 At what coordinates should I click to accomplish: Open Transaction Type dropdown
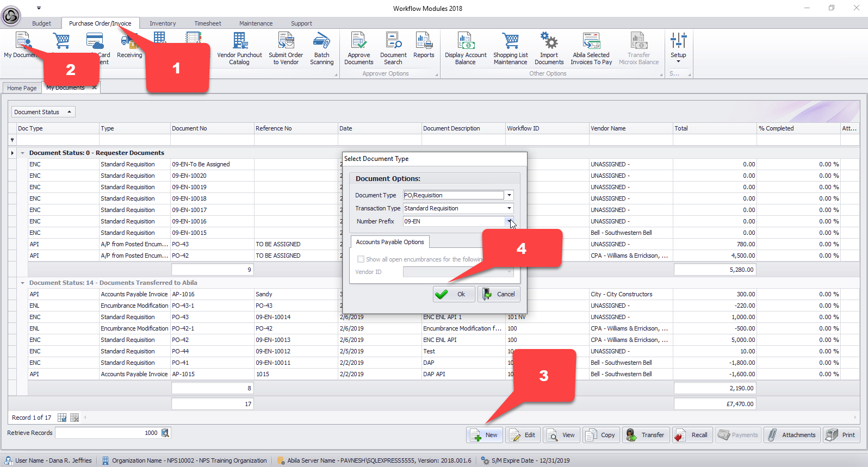point(509,208)
